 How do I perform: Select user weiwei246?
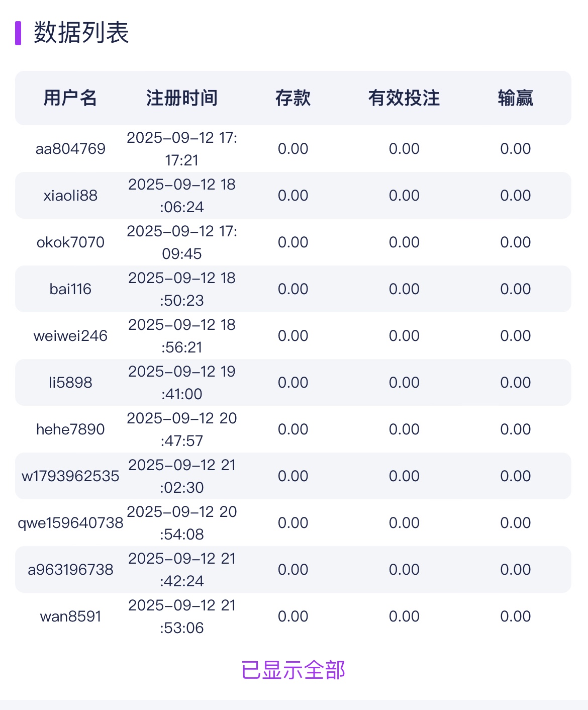[70, 336]
